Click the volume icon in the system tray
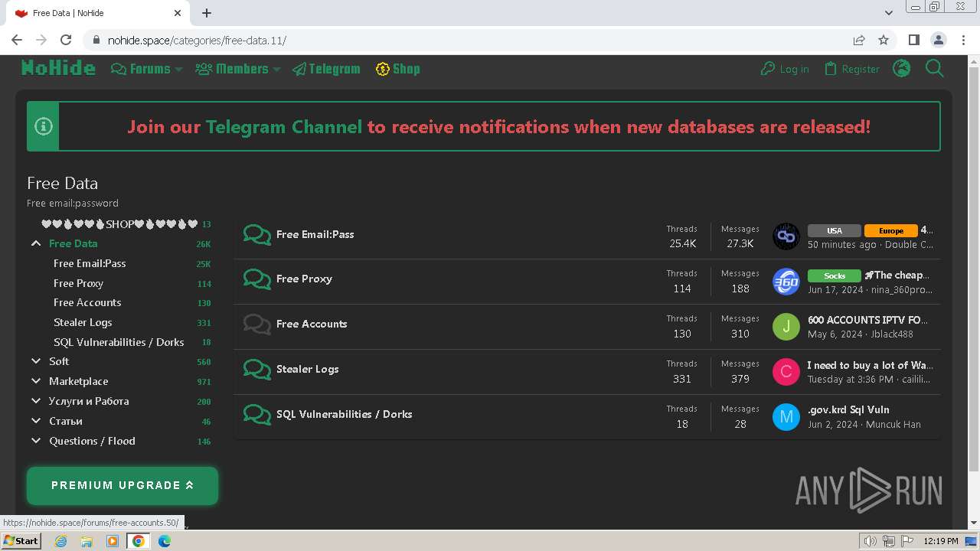Image resolution: width=980 pixels, height=551 pixels. (x=870, y=541)
